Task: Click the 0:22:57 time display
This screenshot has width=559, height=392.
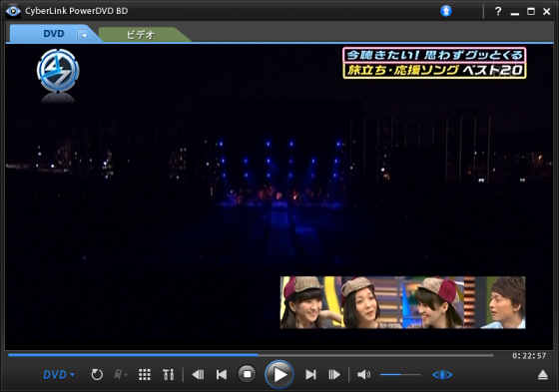Action: (529, 356)
